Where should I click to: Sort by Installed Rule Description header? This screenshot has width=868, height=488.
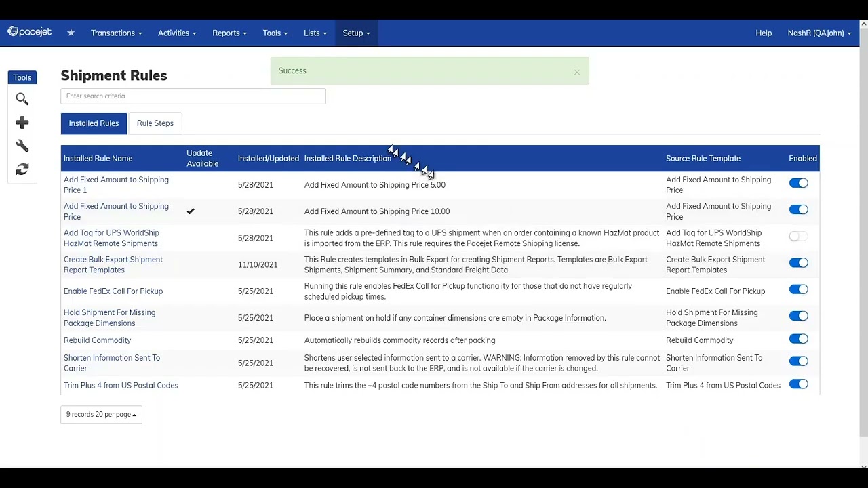tap(348, 159)
